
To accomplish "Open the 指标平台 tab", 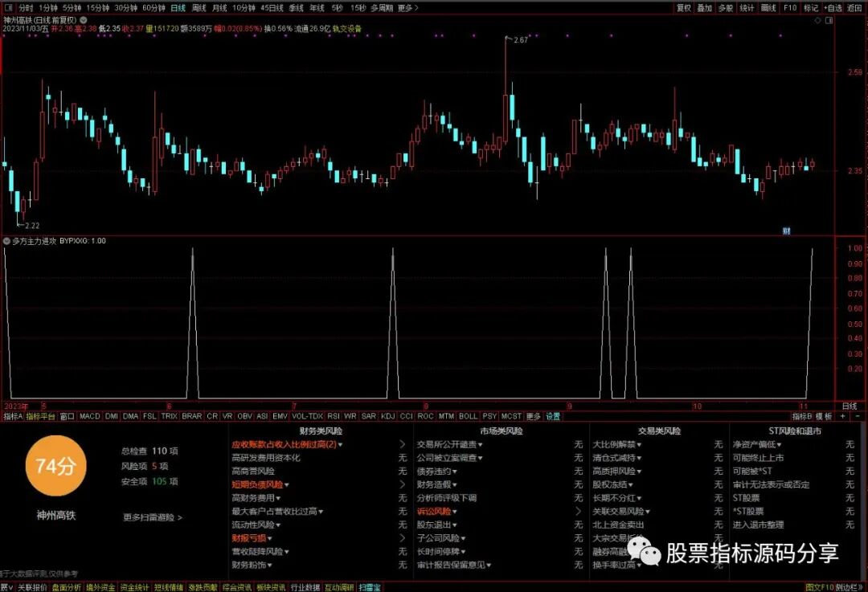I will pos(40,416).
